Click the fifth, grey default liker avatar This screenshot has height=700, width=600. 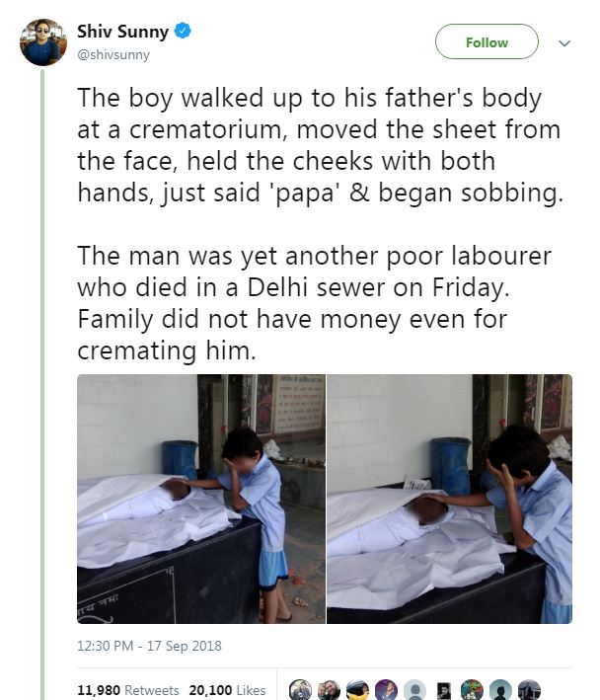tap(415, 690)
